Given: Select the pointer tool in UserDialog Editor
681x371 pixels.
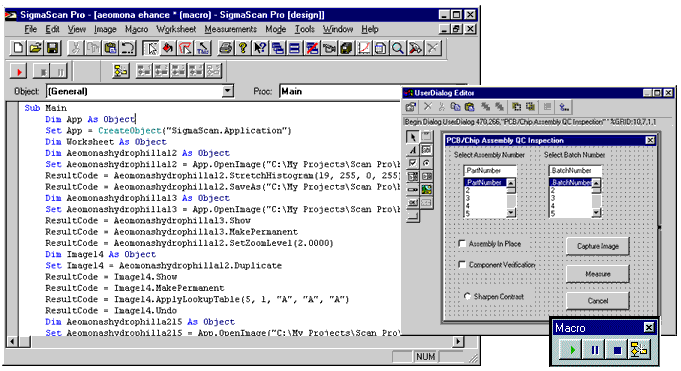Looking at the screenshot, I should click(x=413, y=137).
